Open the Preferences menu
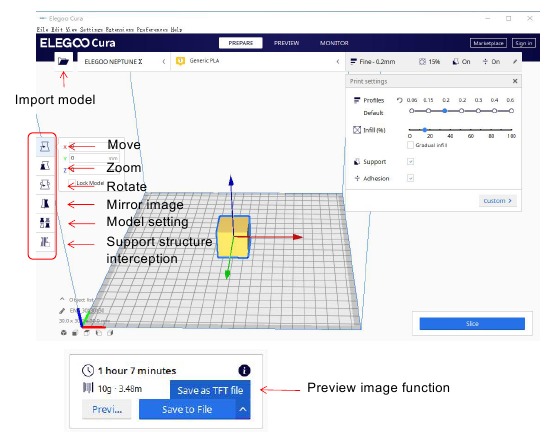The image size is (551, 436). tap(152, 30)
